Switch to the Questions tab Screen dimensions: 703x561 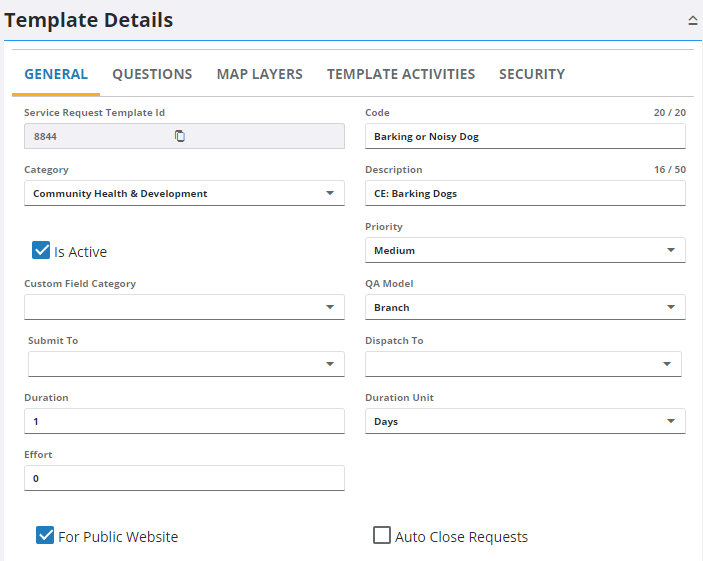pyautogui.click(x=152, y=74)
